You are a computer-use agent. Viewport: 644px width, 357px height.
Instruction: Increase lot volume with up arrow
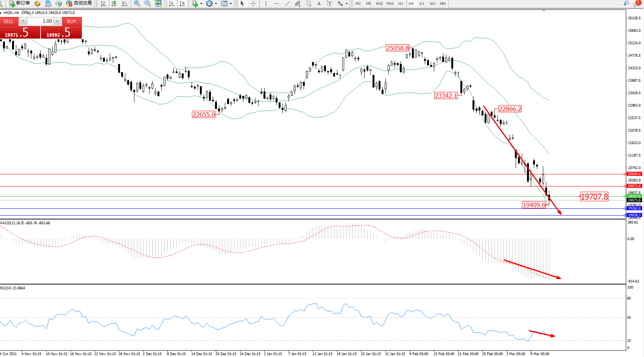57,21
